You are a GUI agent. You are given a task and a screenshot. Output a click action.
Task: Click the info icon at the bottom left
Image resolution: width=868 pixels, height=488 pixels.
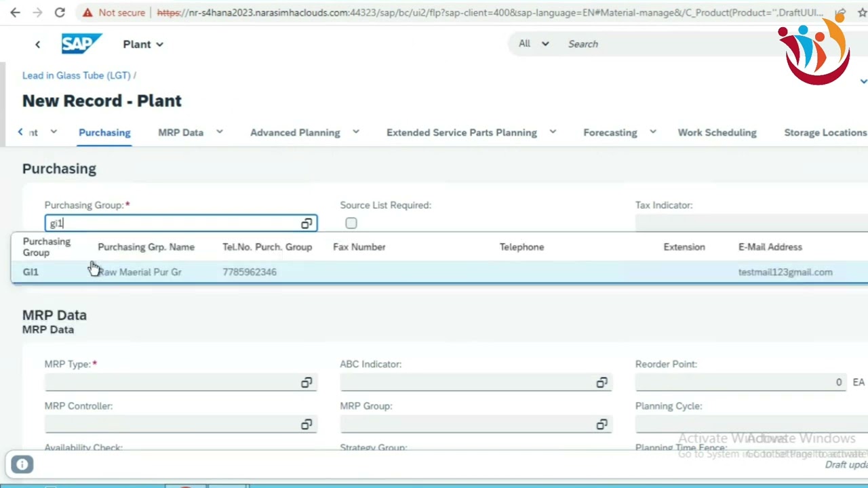click(x=22, y=464)
